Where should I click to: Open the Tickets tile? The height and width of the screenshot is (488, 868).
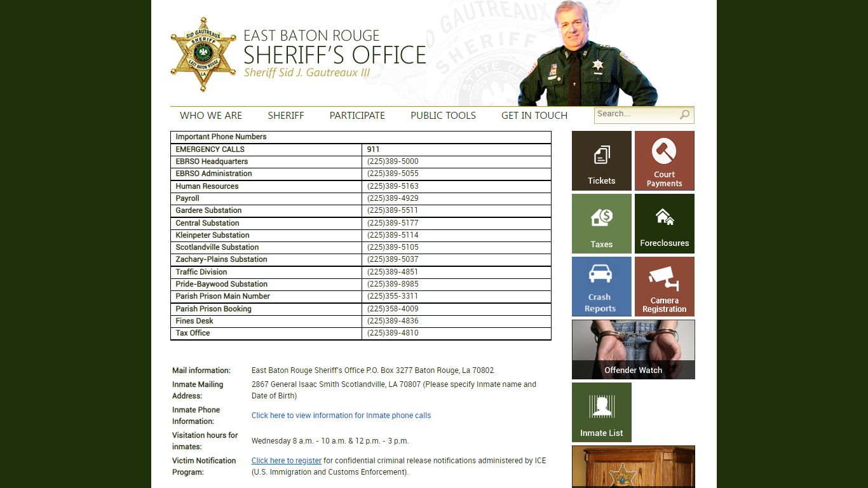pyautogui.click(x=602, y=161)
